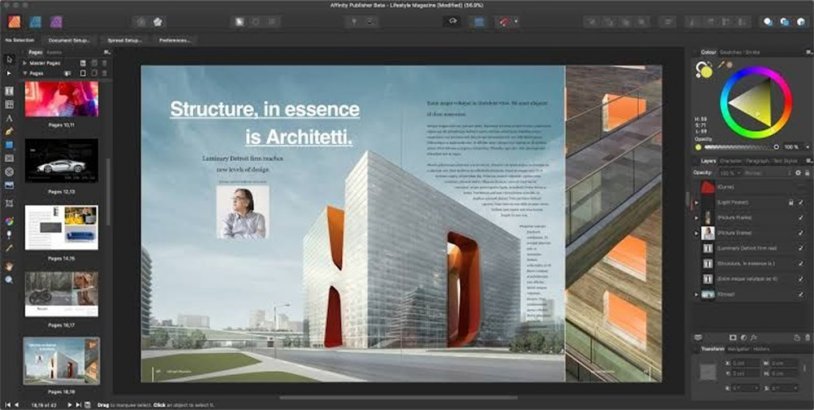The image size is (814, 410).
Task: Click the Document Setup button
Action: pos(70,40)
